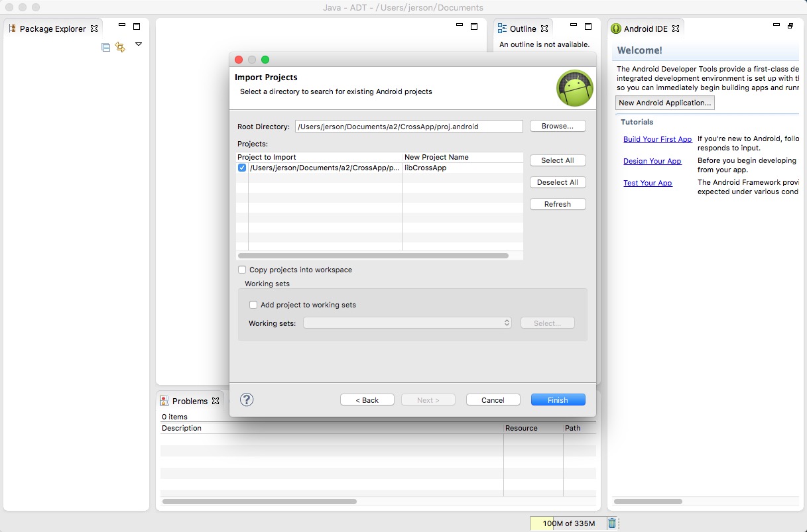Minimize the Android IDE view
This screenshot has width=807, height=532.
coord(776,25)
